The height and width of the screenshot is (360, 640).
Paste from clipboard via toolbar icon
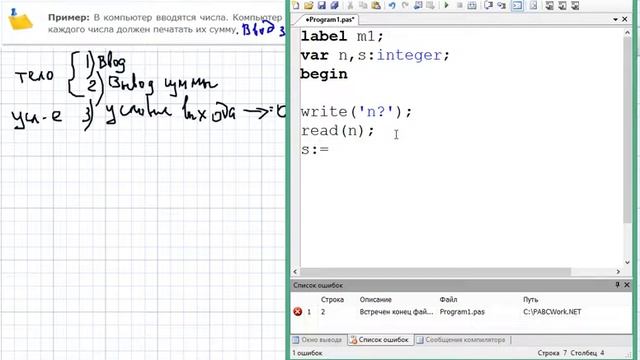click(376, 5)
